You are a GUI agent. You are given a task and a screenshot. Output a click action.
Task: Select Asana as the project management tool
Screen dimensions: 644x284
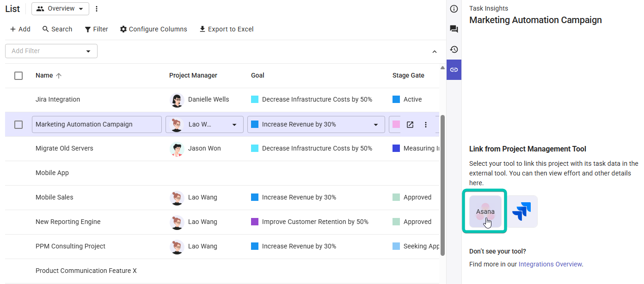click(484, 211)
